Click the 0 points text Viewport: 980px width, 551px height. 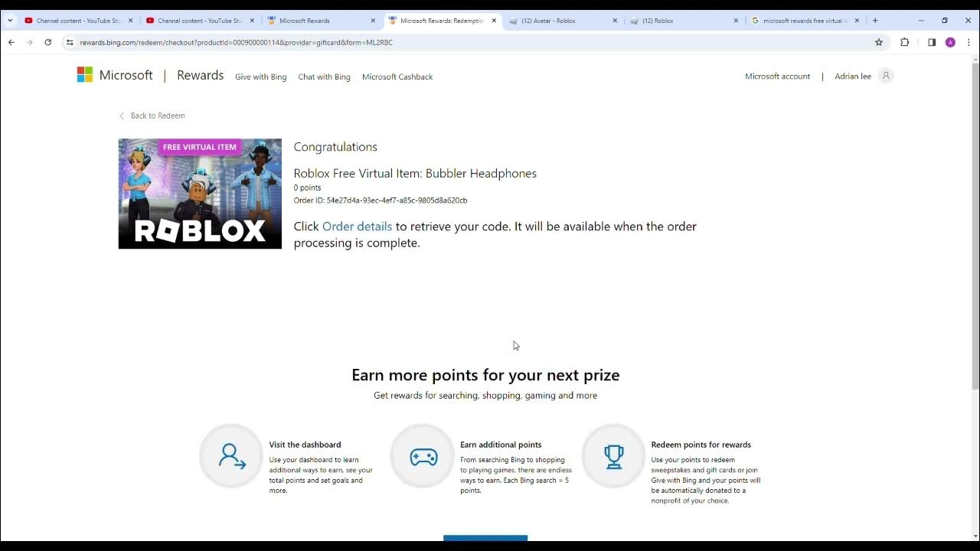coord(307,187)
